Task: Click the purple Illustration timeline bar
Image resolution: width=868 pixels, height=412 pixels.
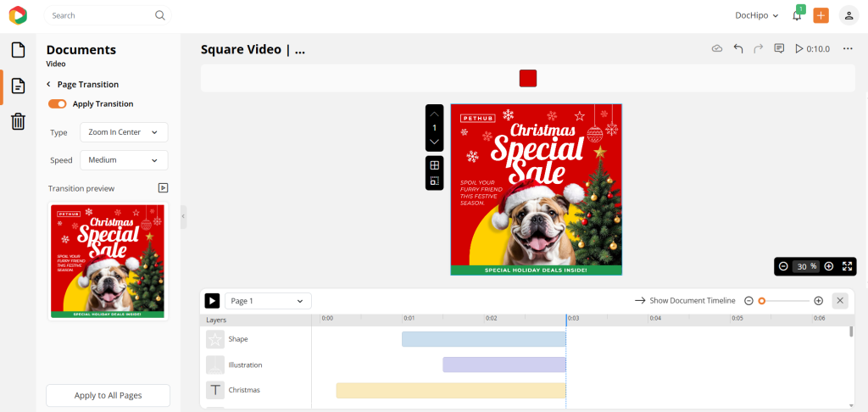Action: pos(504,365)
